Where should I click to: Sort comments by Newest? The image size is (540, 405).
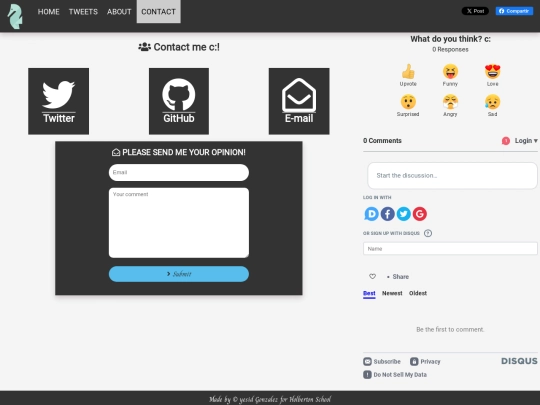[392, 293]
